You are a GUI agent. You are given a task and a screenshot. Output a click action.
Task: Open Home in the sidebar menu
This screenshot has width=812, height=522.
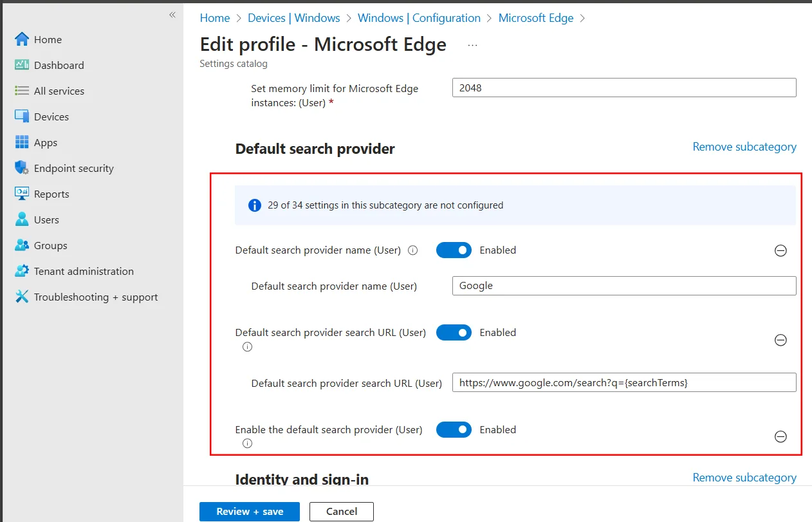(48, 39)
